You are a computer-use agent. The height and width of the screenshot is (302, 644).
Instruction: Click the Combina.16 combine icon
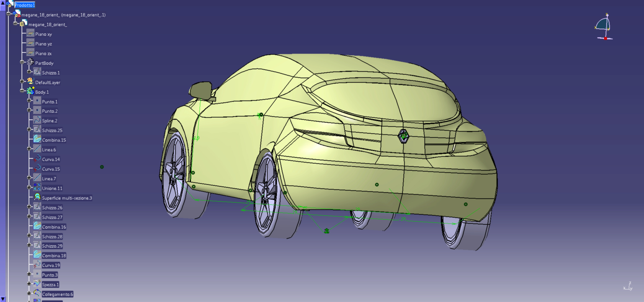pos(37,226)
